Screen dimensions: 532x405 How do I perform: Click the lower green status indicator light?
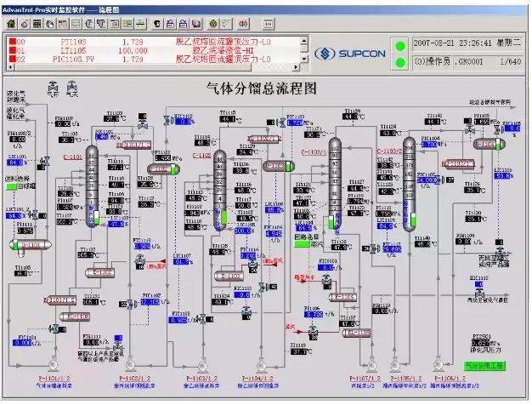400,62
